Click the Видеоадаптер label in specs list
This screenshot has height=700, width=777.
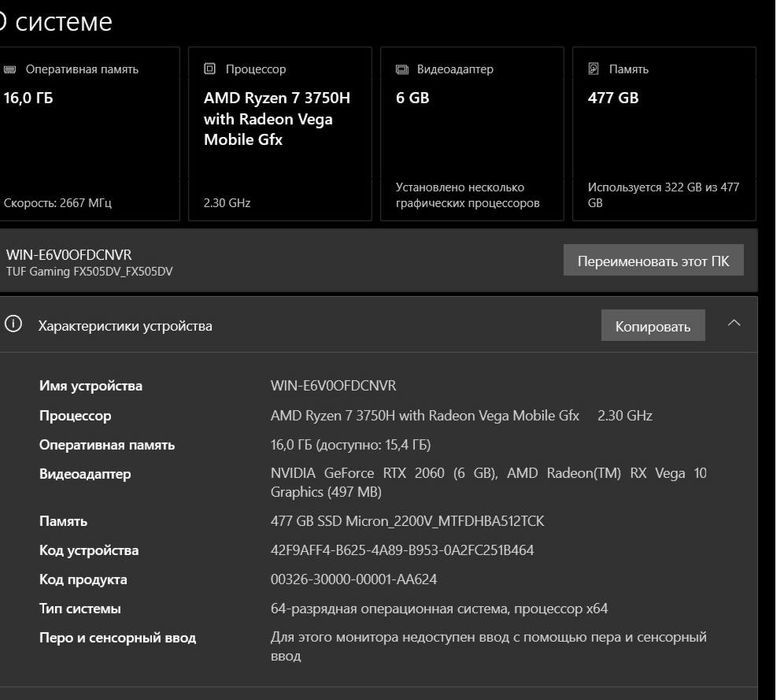(x=85, y=474)
